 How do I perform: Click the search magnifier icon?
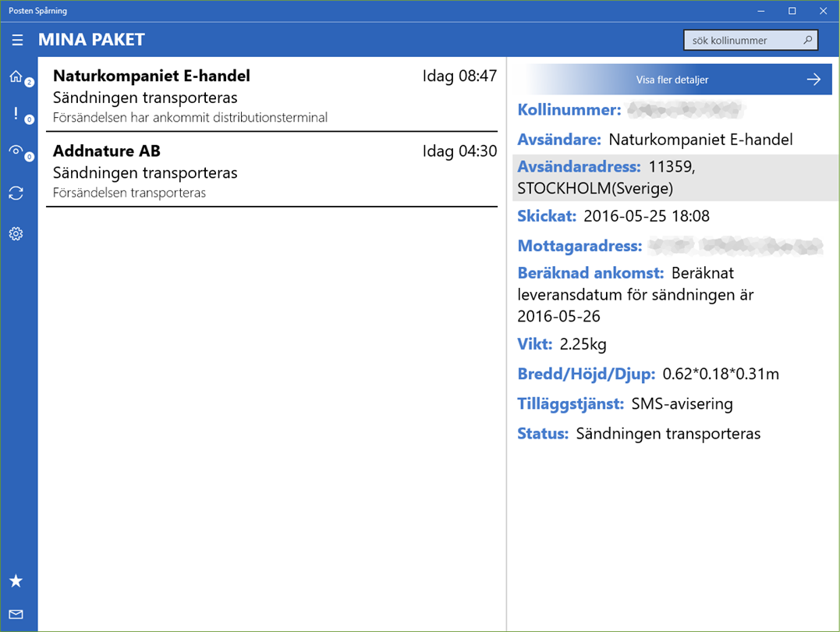(808, 40)
